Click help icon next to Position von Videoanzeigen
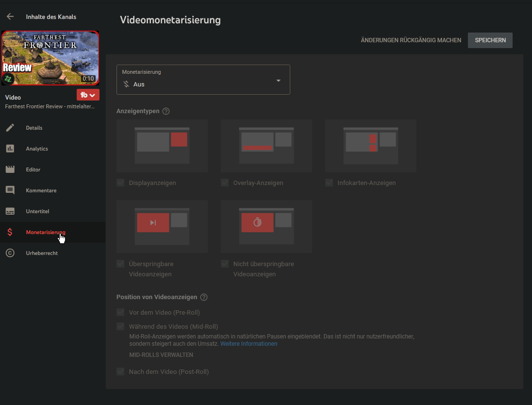The image size is (532, 405). click(x=204, y=297)
